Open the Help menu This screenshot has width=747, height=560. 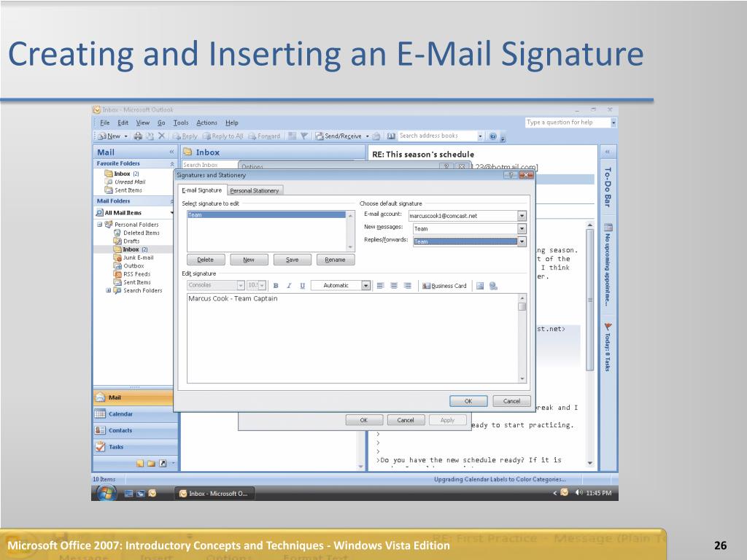[231, 122]
